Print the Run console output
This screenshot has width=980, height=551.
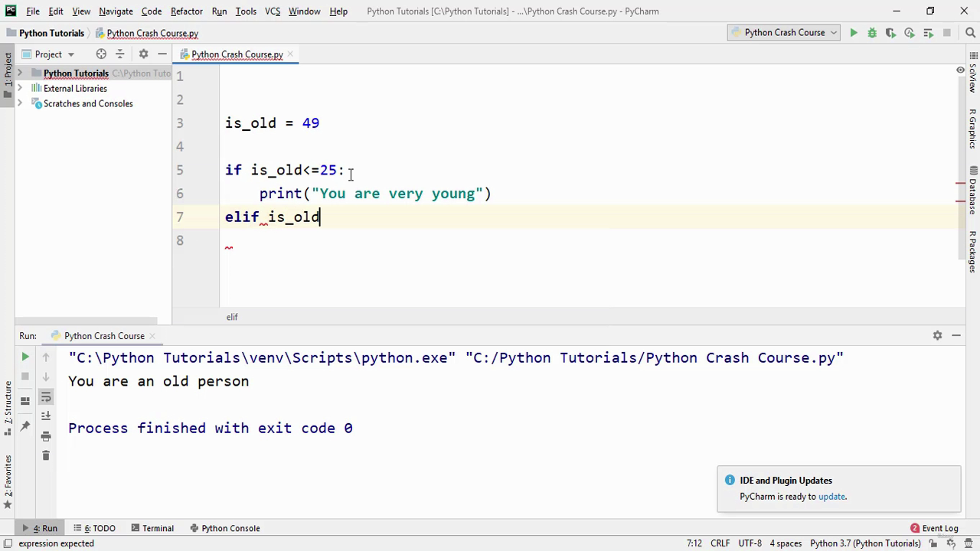point(46,436)
